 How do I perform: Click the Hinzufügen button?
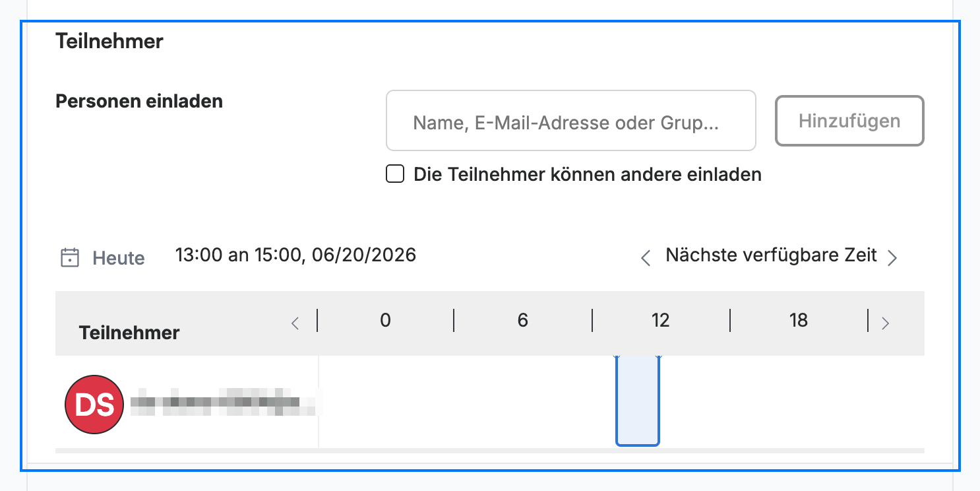coord(849,121)
